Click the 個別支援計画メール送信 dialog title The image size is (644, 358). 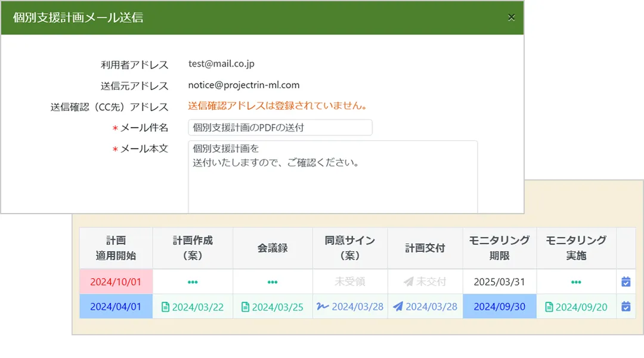78,18
